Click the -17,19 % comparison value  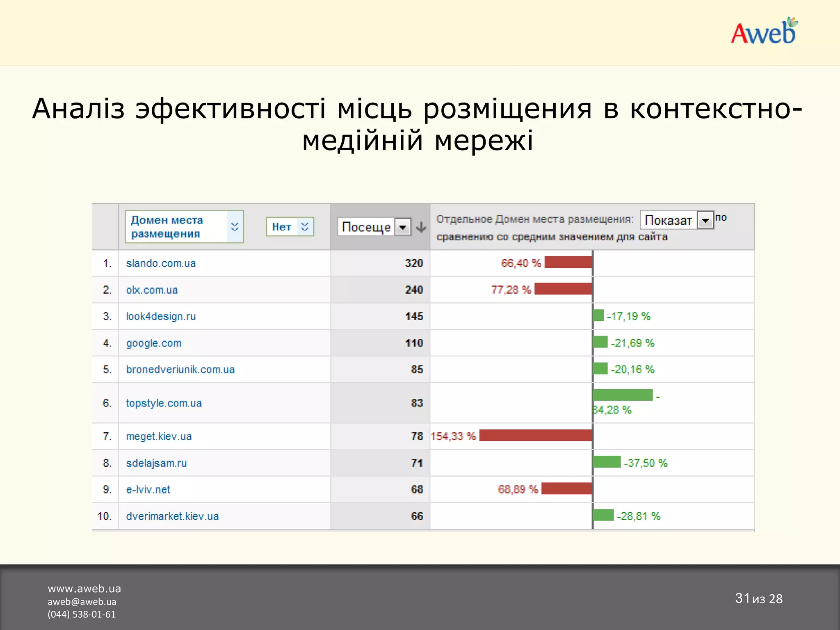629,317
